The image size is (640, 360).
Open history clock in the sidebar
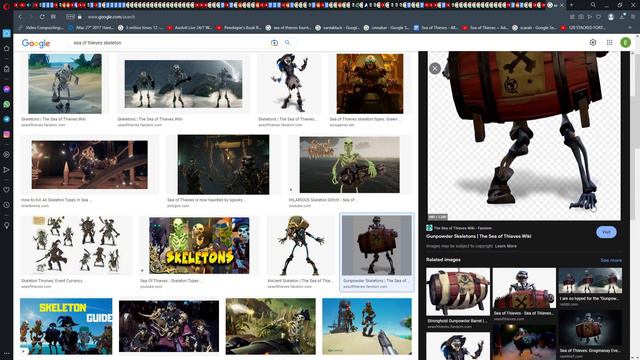7,205
